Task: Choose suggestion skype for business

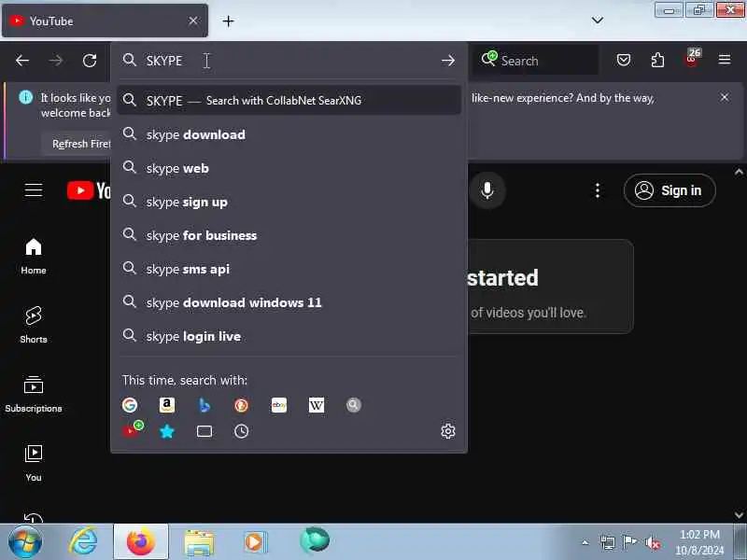Action: (289, 235)
